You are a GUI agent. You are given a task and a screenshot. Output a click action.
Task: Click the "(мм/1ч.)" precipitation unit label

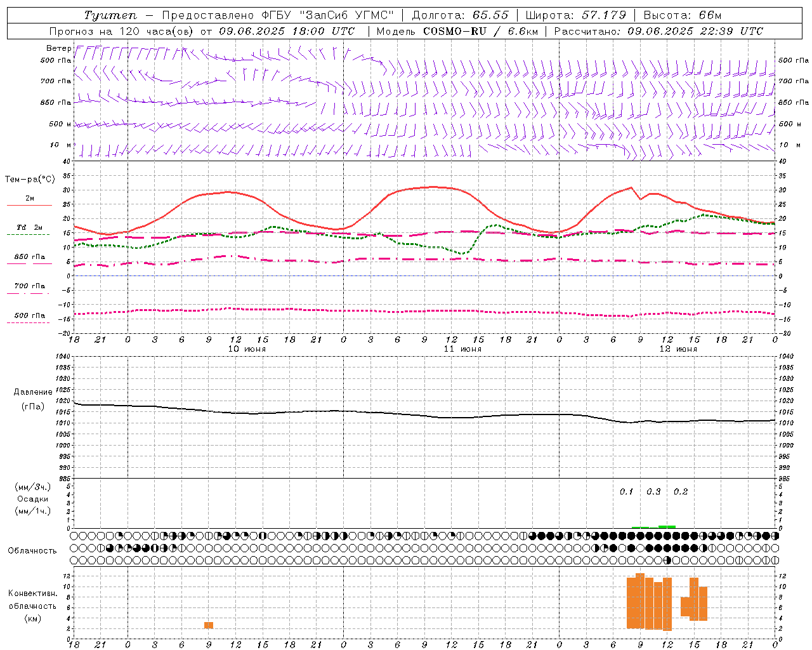coord(33,511)
